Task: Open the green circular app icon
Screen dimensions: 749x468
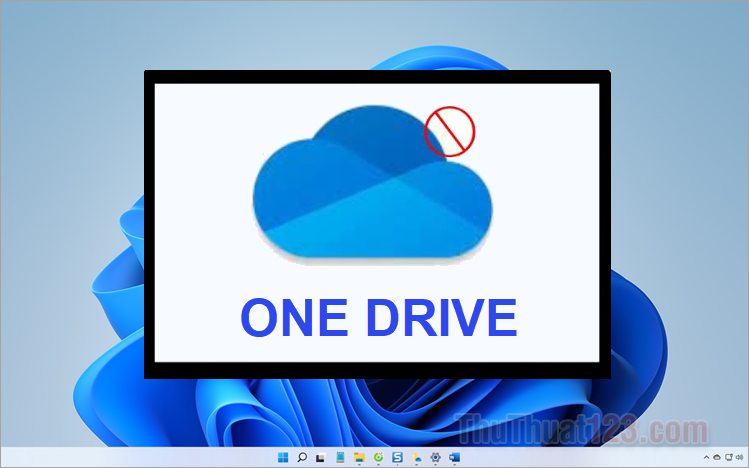Action: [x=378, y=457]
